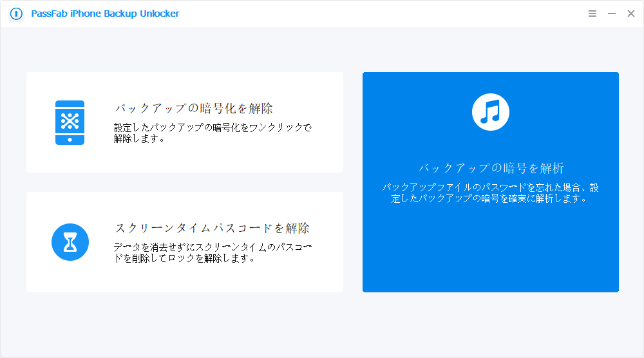Click the hourglass Screen Time icon
Viewport: 644px width, 358px height.
pos(70,242)
